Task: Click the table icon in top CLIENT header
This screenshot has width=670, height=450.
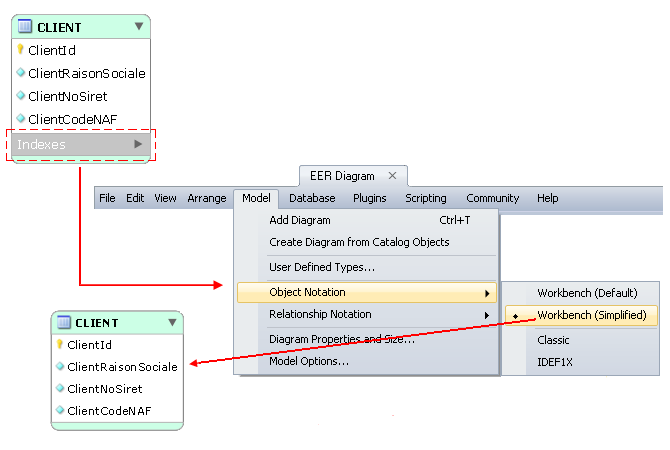Action: pyautogui.click(x=26, y=27)
